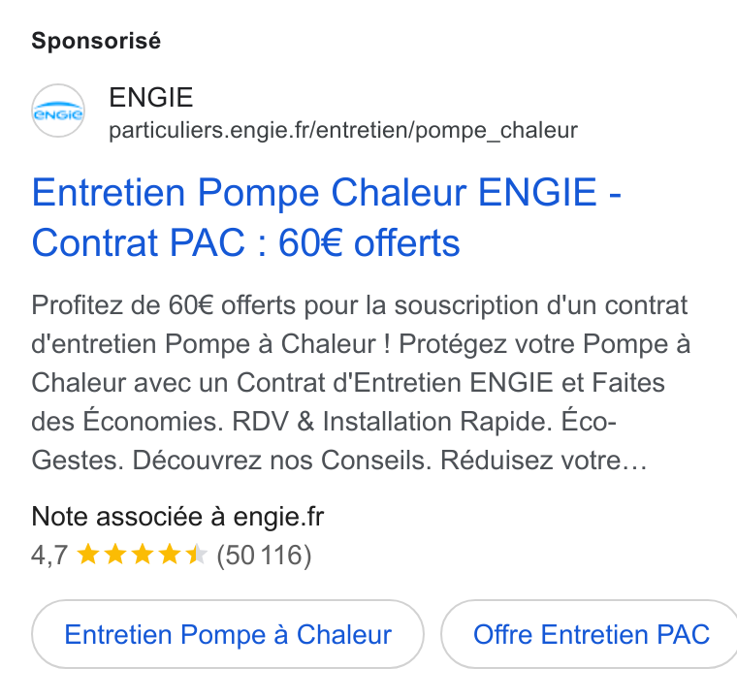Click the 'Contrat PAC : 60€ offerts' headline line
Screen dimensions: 737x700
[245, 243]
